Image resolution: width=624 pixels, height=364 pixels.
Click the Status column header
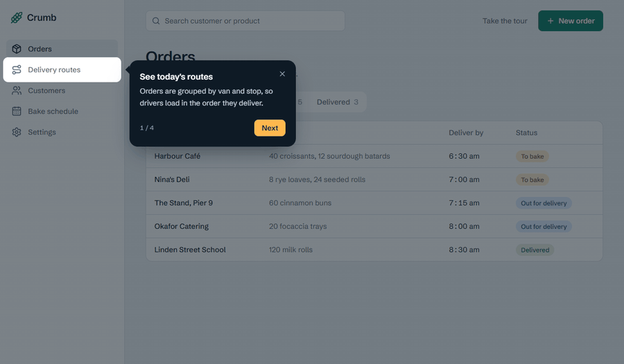tap(526, 133)
